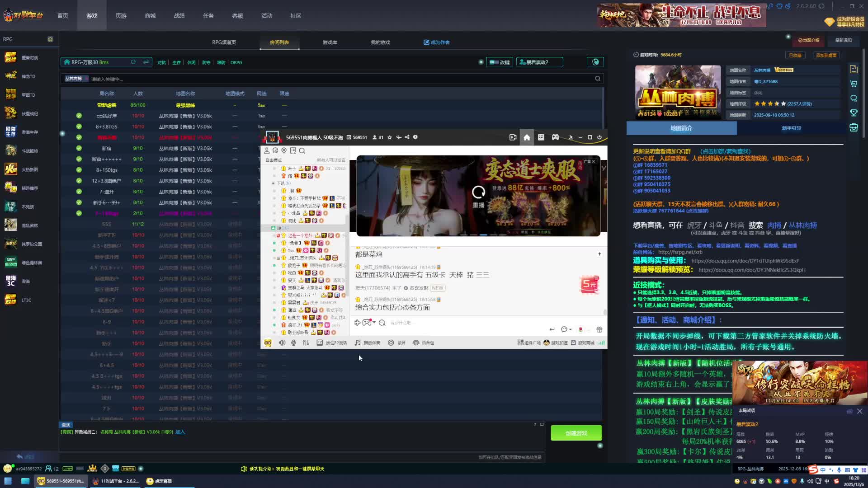
Task: Toggle the speaker volume icon in voice bar
Action: [282, 343]
